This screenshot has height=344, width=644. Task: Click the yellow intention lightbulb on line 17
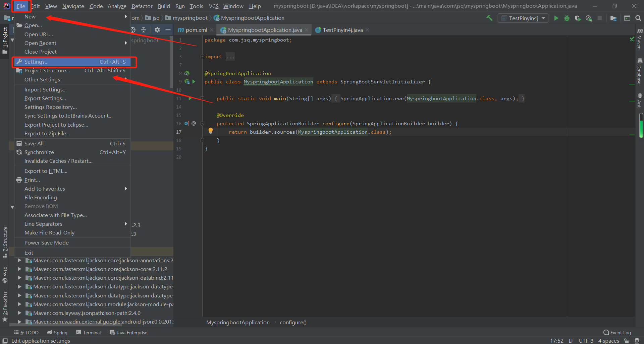pos(211,131)
